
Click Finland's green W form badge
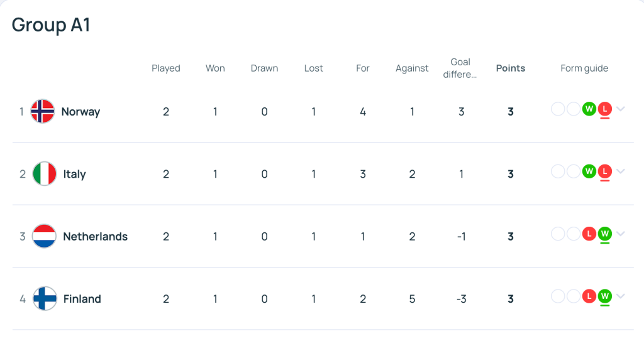click(x=605, y=296)
